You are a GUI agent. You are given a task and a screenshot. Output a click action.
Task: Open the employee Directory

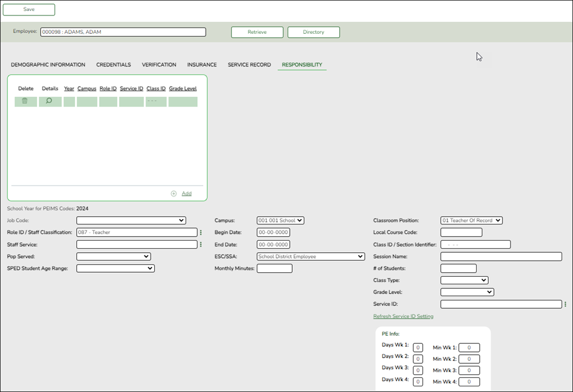tap(313, 32)
